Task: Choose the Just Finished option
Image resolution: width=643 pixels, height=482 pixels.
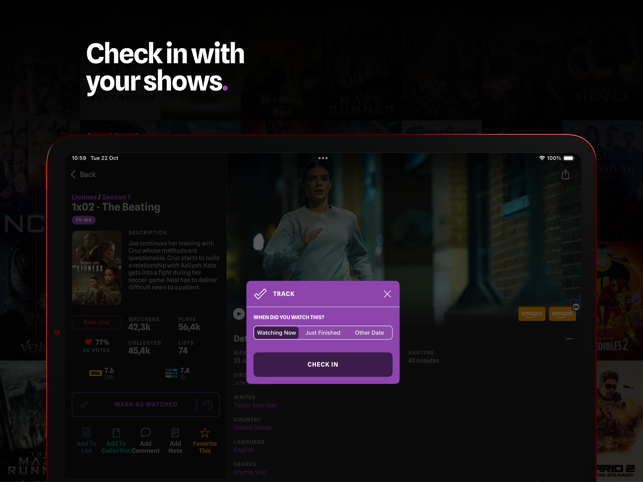Action: 323,333
